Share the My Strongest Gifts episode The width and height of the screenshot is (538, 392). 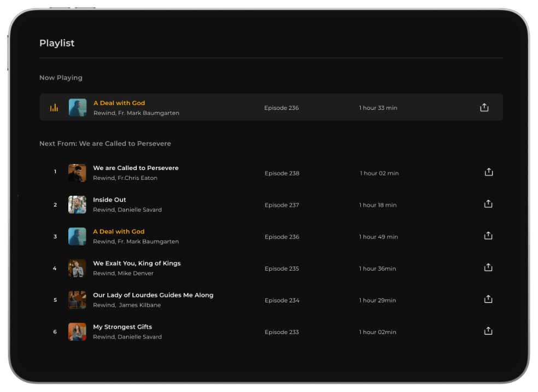[x=488, y=331]
